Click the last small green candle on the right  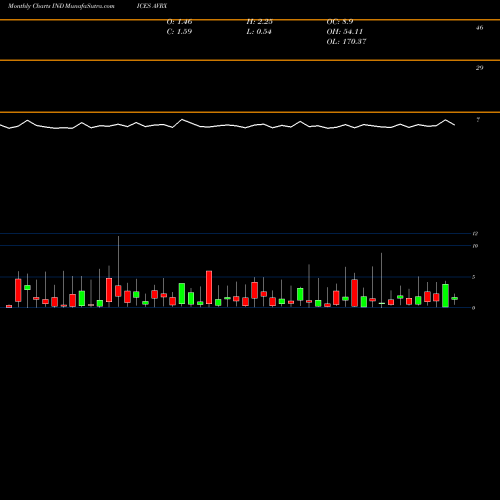[x=455, y=298]
